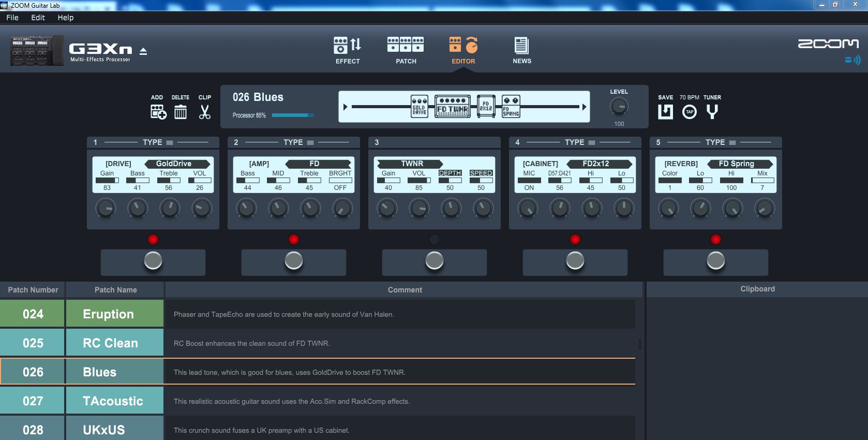Click the ADD effect icon
868x440 pixels.
tap(158, 112)
